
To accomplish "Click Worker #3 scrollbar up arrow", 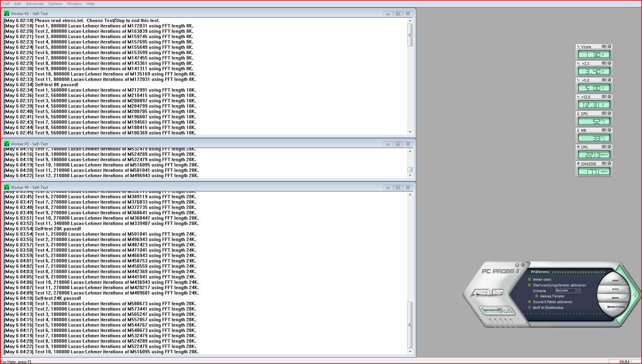I will click(x=410, y=151).
